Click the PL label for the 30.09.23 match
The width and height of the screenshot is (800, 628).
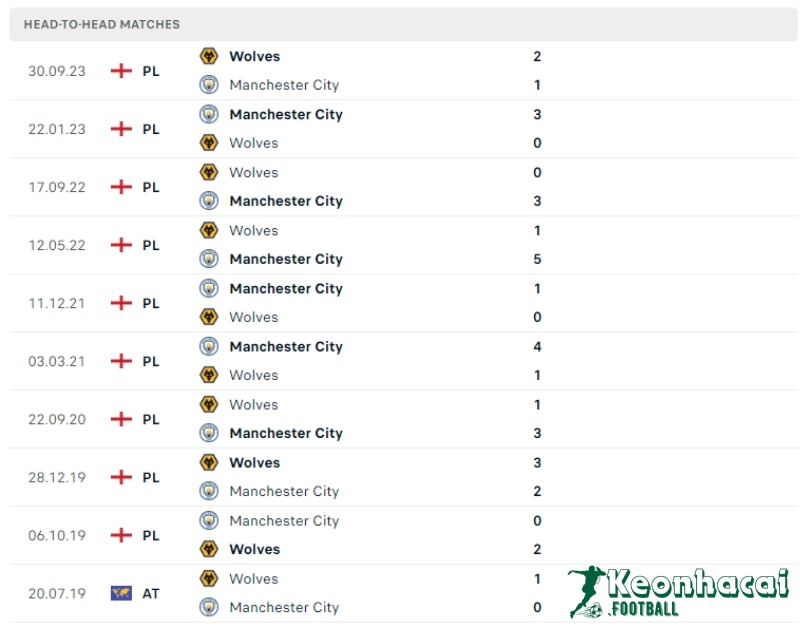coord(151,71)
